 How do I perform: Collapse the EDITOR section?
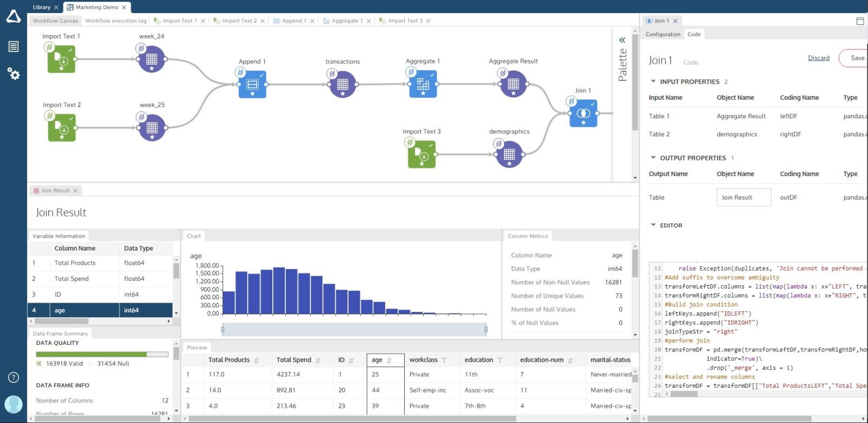point(653,225)
